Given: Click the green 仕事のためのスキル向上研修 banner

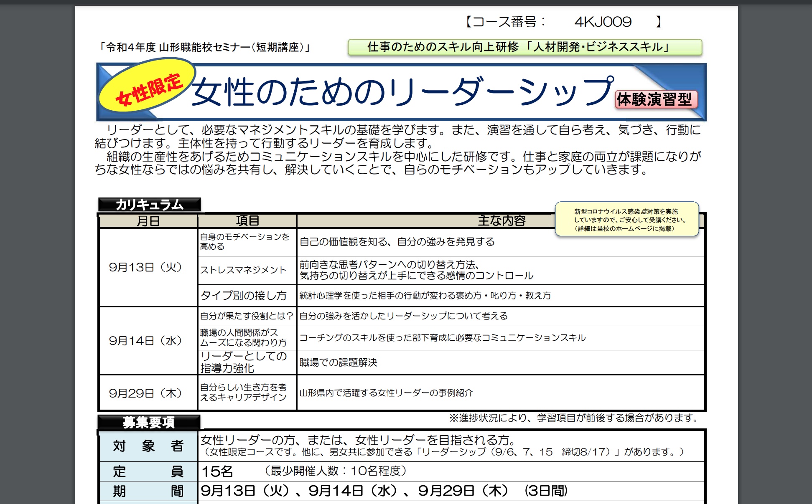Looking at the screenshot, I should click(524, 48).
